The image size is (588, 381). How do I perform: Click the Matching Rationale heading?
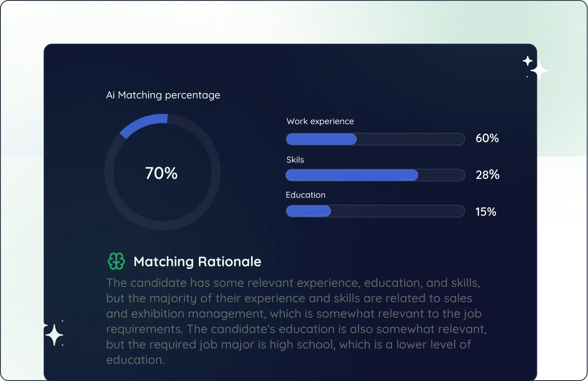[x=197, y=262]
